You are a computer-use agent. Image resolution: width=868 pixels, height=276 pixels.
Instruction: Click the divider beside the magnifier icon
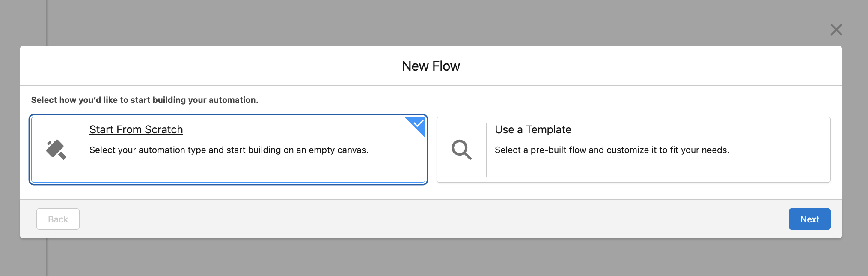487,150
